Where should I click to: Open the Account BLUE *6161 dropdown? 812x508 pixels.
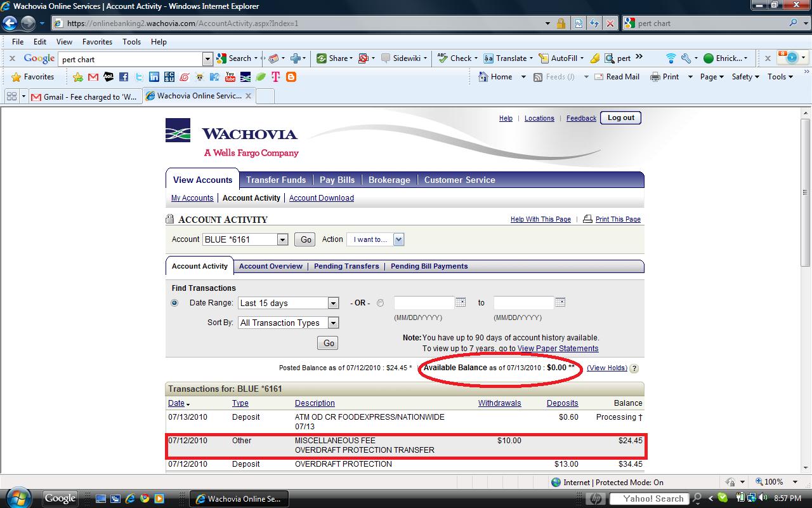(x=246, y=239)
